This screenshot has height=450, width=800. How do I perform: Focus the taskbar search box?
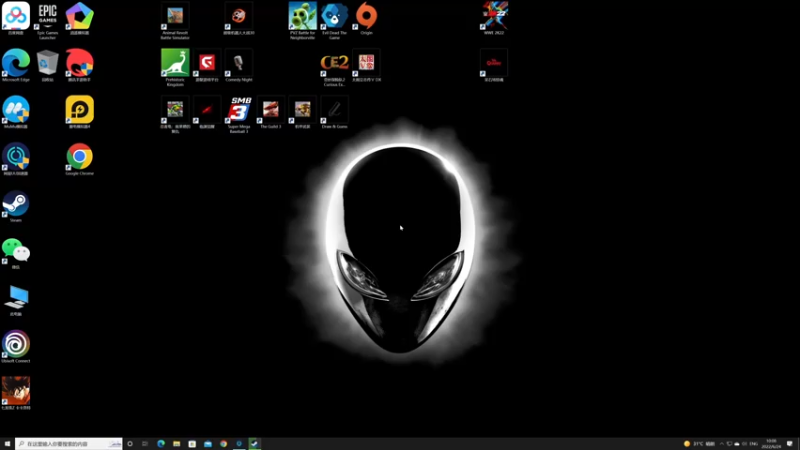tap(69, 444)
